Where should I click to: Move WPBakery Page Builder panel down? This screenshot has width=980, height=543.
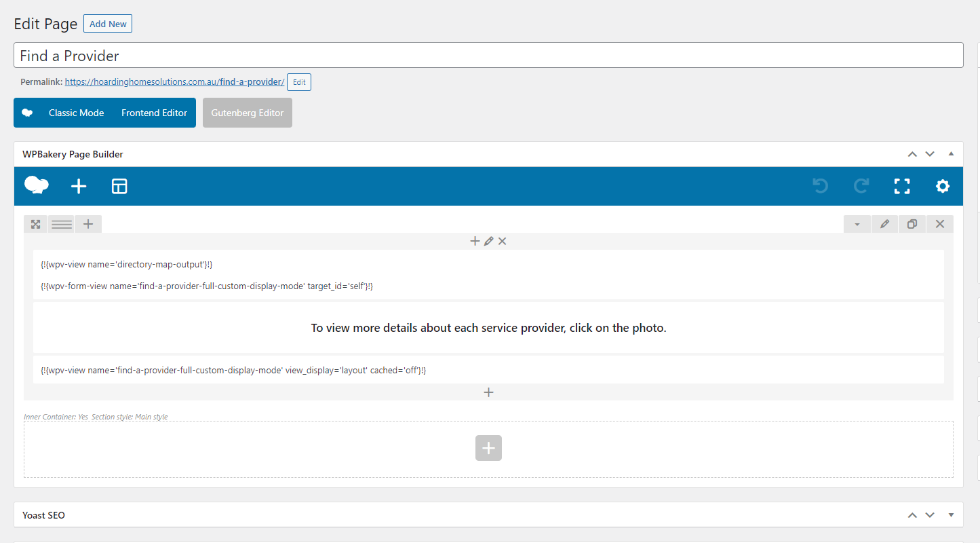click(x=930, y=154)
